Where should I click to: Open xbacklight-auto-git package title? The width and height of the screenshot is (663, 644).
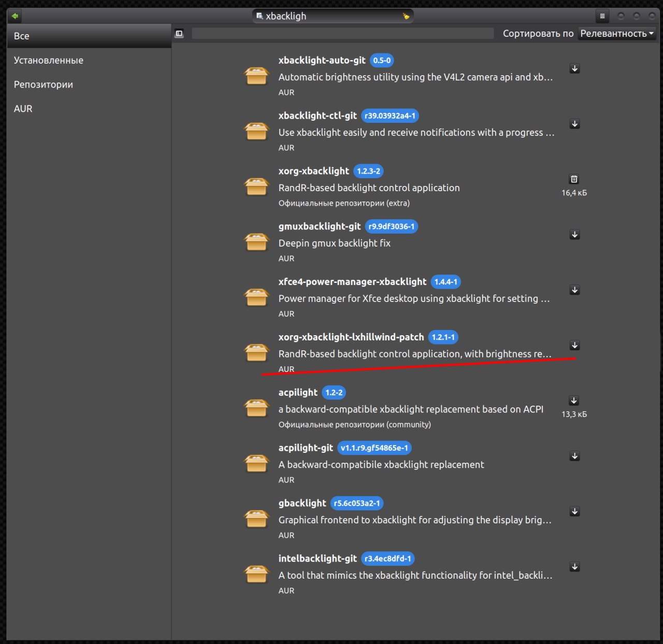(322, 60)
